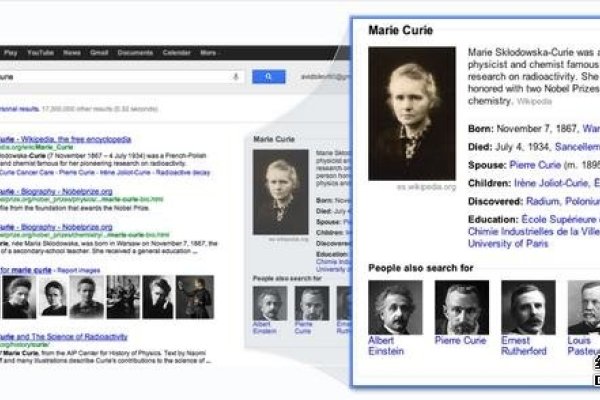This screenshot has width=600, height=400.
Task: Open Pierre Curie name under enlarged photo
Action: click(460, 340)
